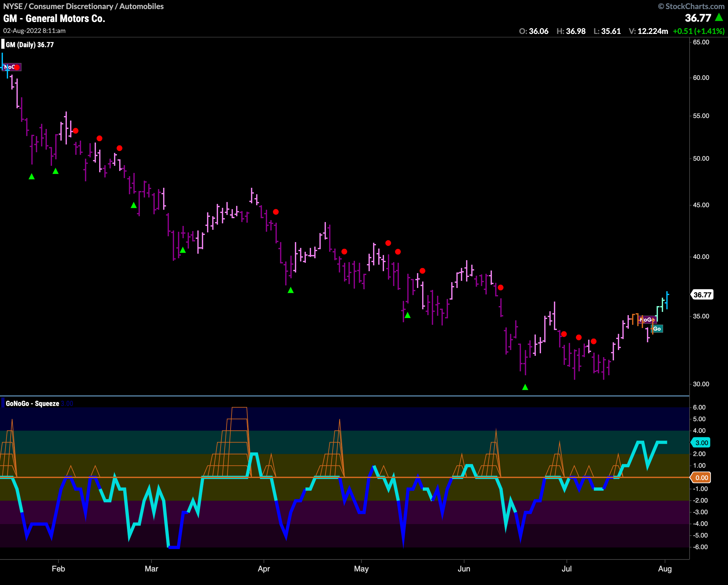This screenshot has width=728, height=585.
Task: Click the white legend marker before GM (Daily)
Action: (x=3, y=44)
